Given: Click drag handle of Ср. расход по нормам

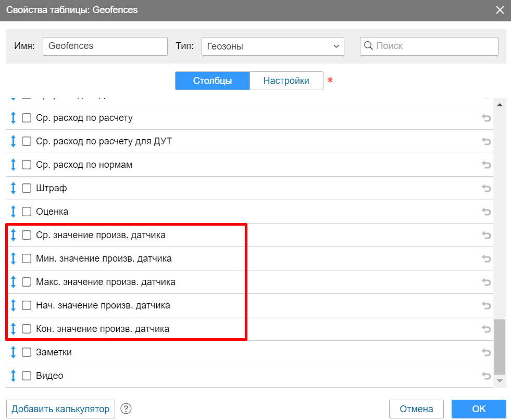Looking at the screenshot, I should [x=14, y=165].
